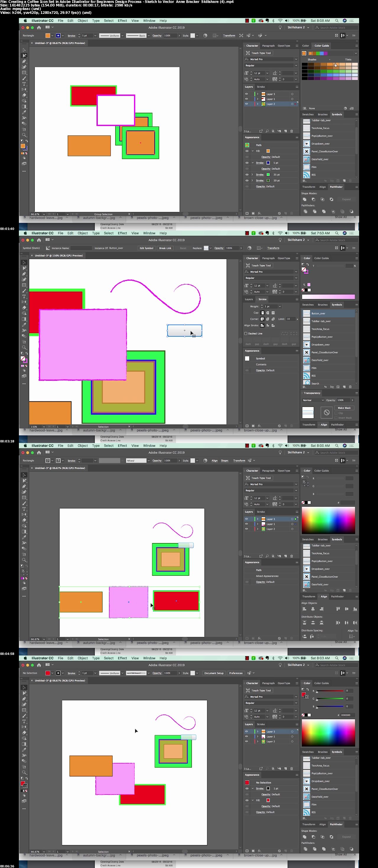Click the Make Mask button in Transparency panel
Screen dimensions: 378x868
click(x=344, y=408)
